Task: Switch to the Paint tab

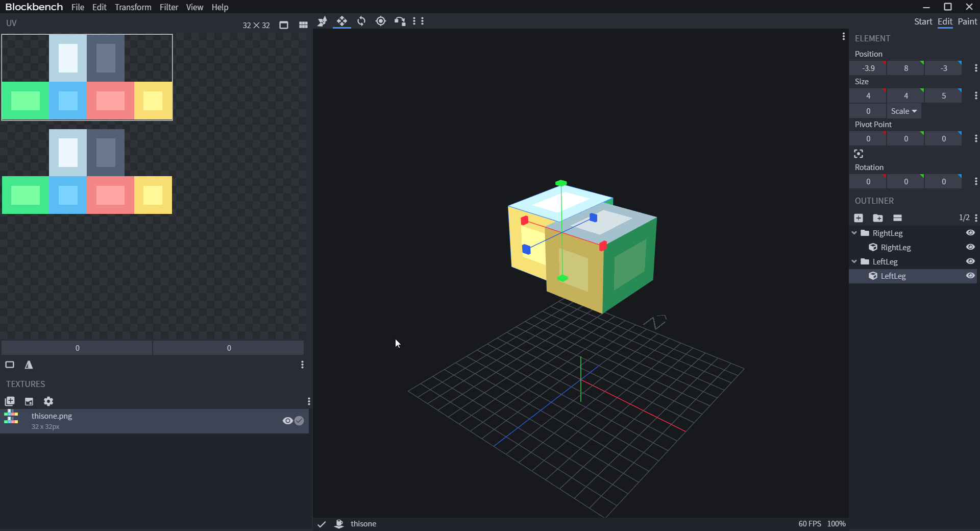Action: (967, 21)
